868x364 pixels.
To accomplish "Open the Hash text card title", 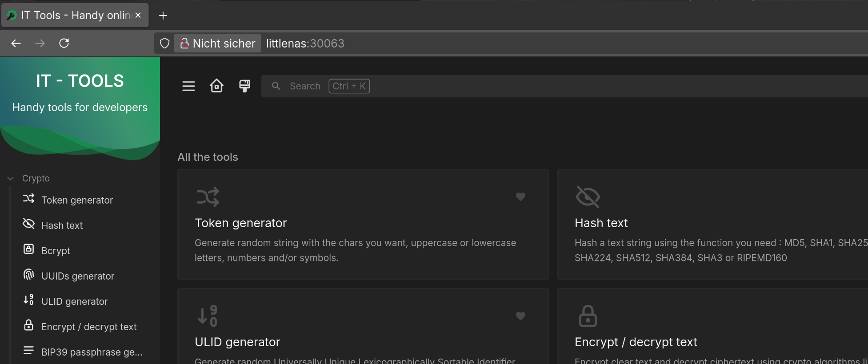I will pos(601,223).
